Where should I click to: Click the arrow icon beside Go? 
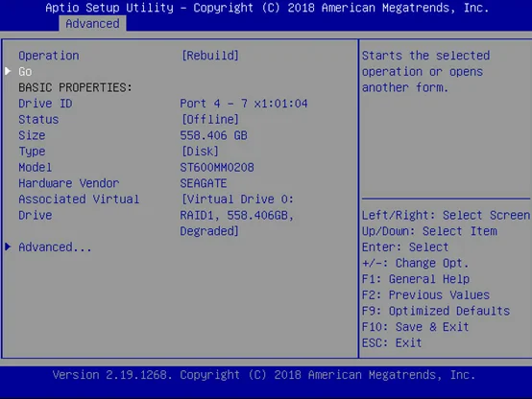(8, 71)
